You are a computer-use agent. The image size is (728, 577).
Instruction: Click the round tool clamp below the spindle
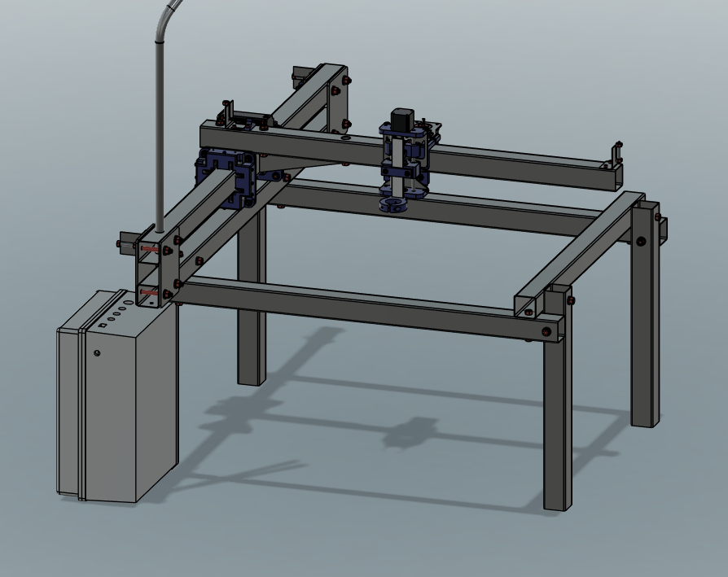click(393, 206)
